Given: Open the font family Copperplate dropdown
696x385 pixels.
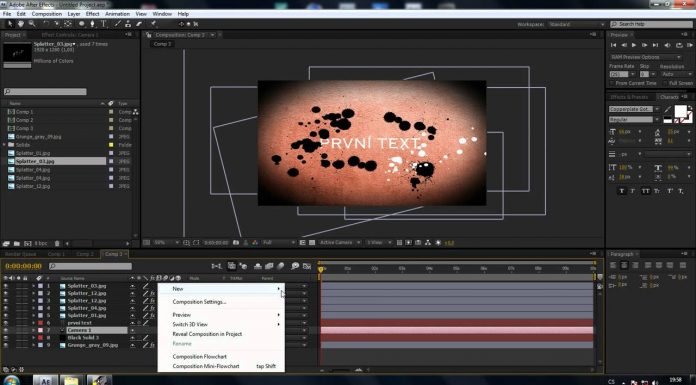Looking at the screenshot, I should pyautogui.click(x=657, y=109).
